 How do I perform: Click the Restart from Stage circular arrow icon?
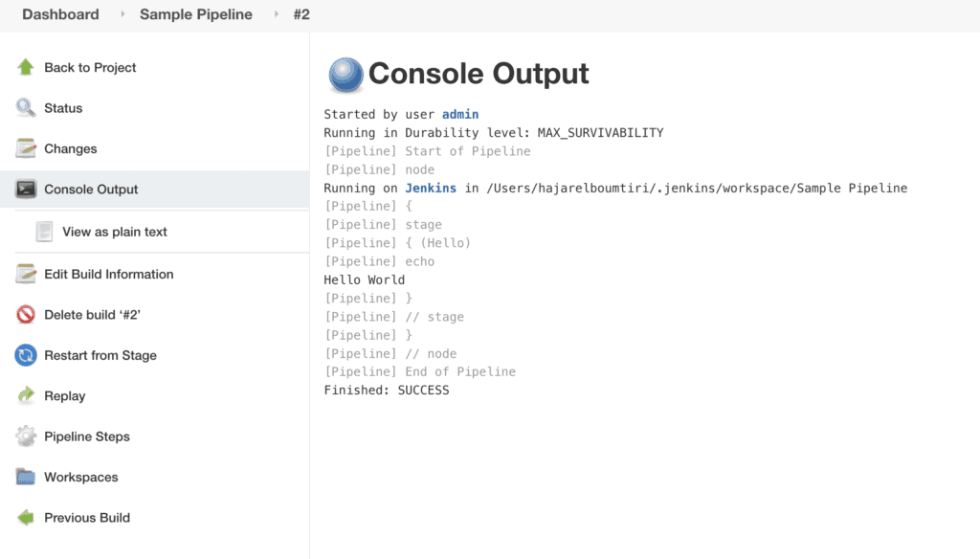coord(26,354)
